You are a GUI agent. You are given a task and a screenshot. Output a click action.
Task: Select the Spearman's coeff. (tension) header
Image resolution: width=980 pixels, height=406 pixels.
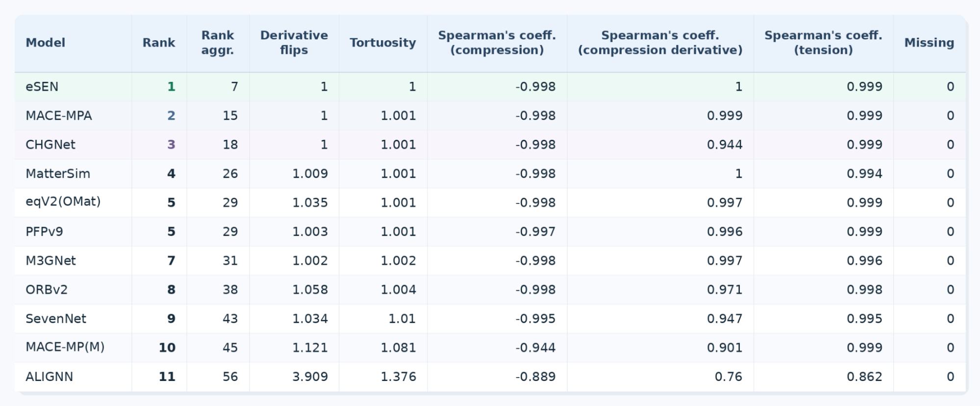click(x=824, y=43)
